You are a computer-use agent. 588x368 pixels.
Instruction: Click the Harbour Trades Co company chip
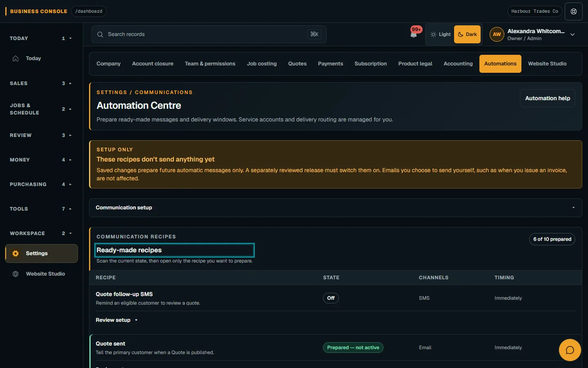pos(535,11)
